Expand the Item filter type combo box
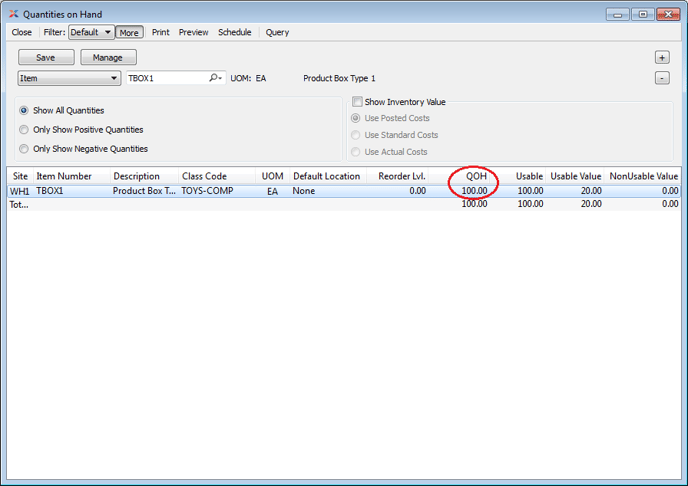 pos(69,78)
